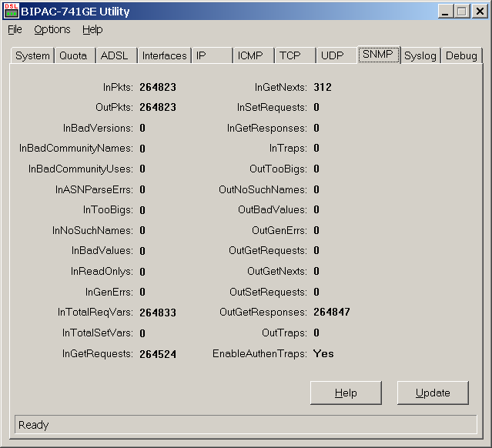Screen dimensions: 492x448
Task: Click the DSL app icon in title bar
Action: pyautogui.click(x=12, y=11)
